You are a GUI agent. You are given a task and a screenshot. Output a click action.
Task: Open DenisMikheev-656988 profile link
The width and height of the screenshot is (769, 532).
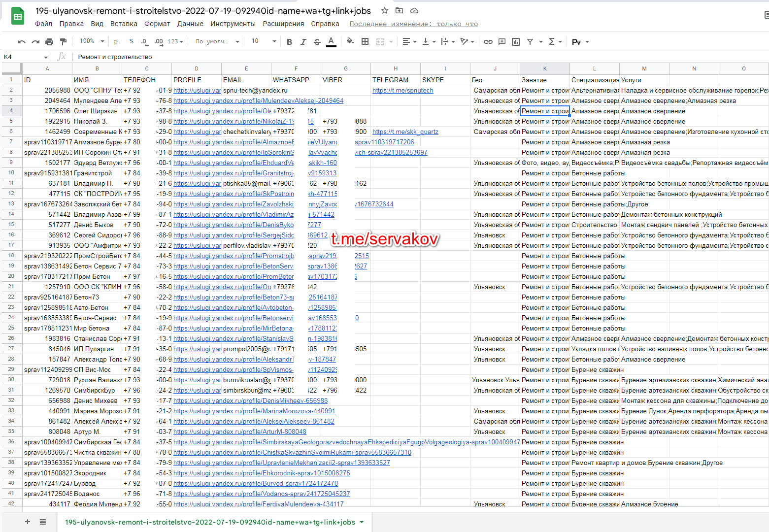250,401
